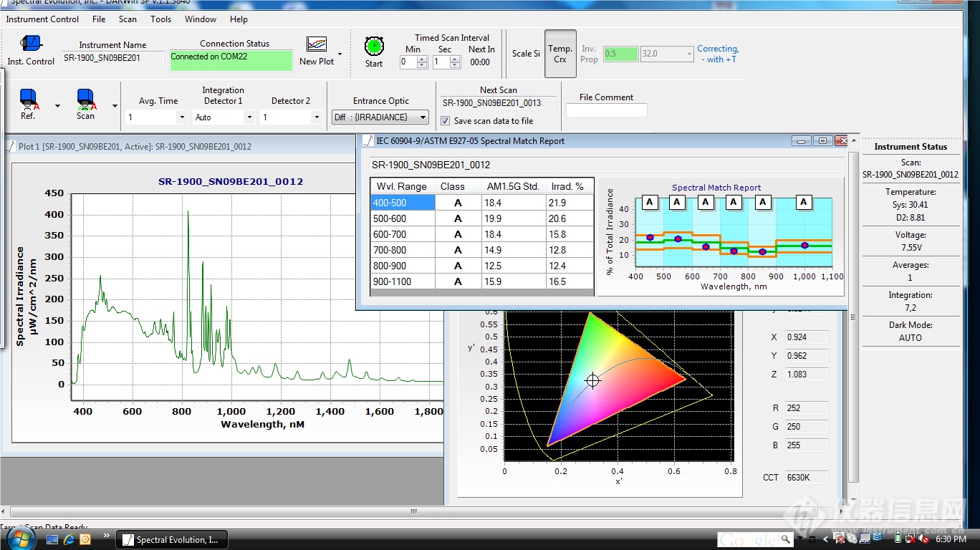The image size is (980, 550).
Task: Take a target scan with Scan icon
Action: coord(86,100)
